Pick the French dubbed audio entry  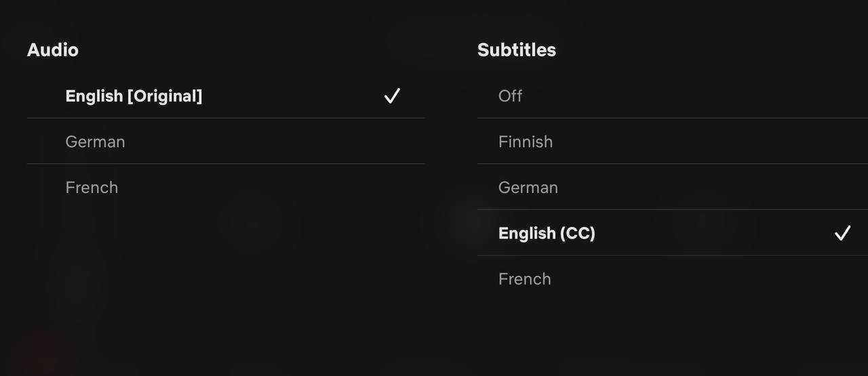pos(92,188)
